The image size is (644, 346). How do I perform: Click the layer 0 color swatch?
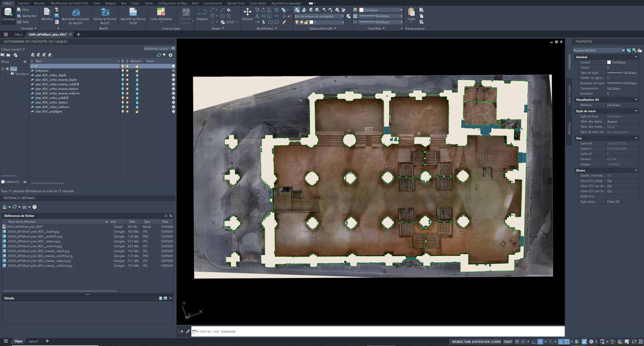pyautogui.click(x=311, y=22)
